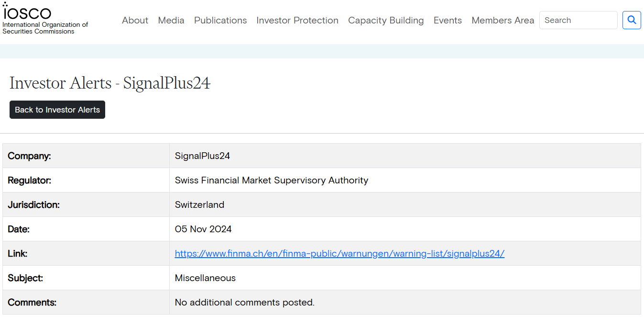Open the finma.ch SignalPlus24 warning link
644x317 pixels.
pos(339,254)
